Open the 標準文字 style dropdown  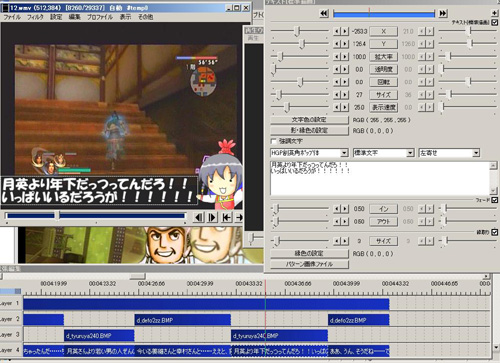[410, 153]
